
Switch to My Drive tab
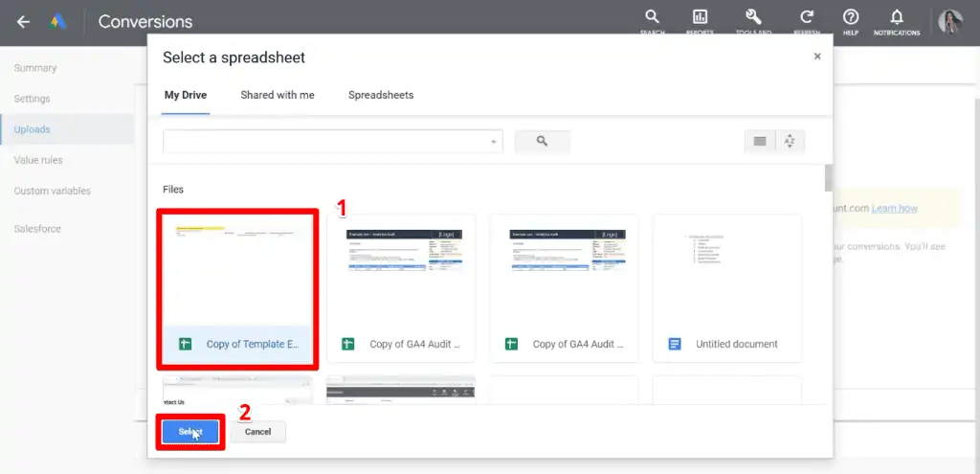[186, 95]
